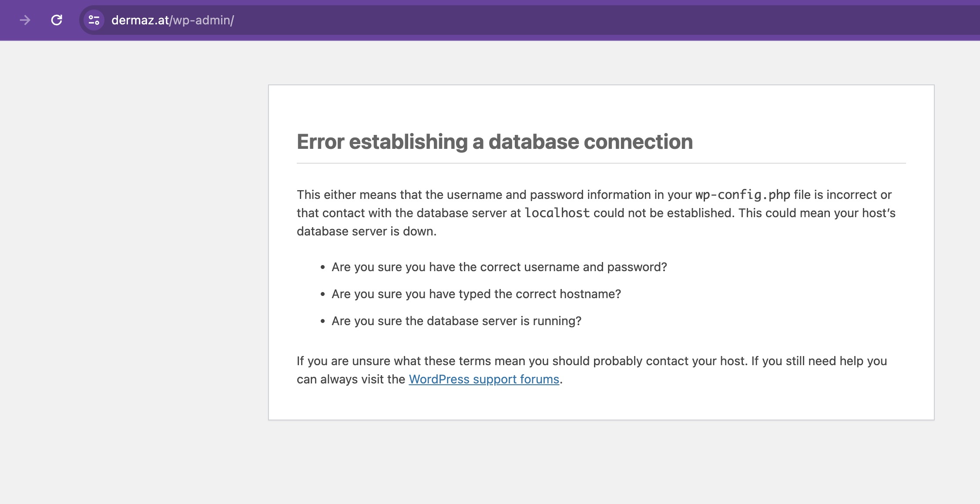
Task: Click the bullet dot before the hostname question
Action: [322, 295]
